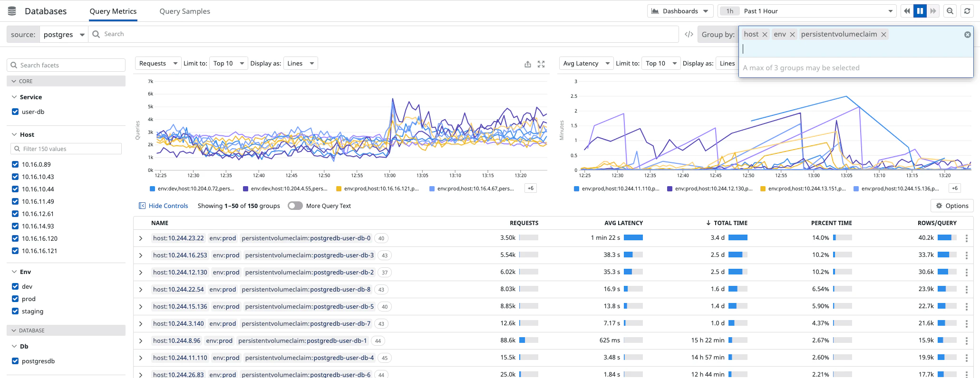Expand row for host 10.244.23.22
Image resolution: width=980 pixels, height=378 pixels.
141,238
